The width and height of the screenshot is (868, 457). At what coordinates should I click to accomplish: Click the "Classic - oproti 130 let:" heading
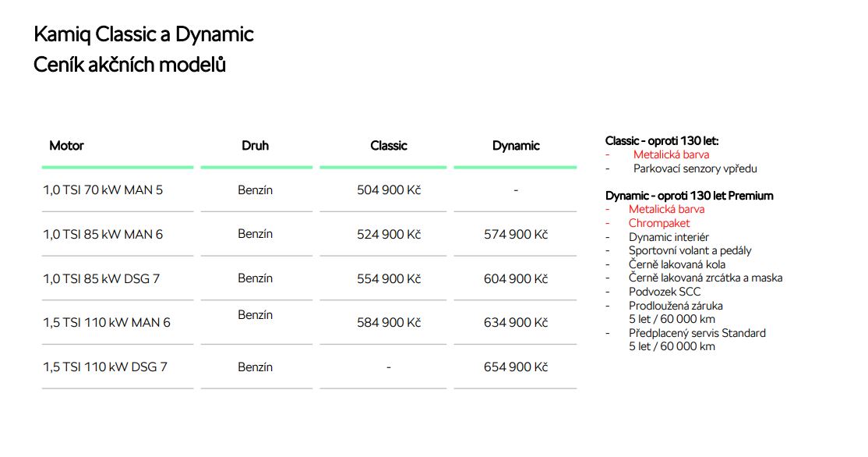(x=662, y=141)
